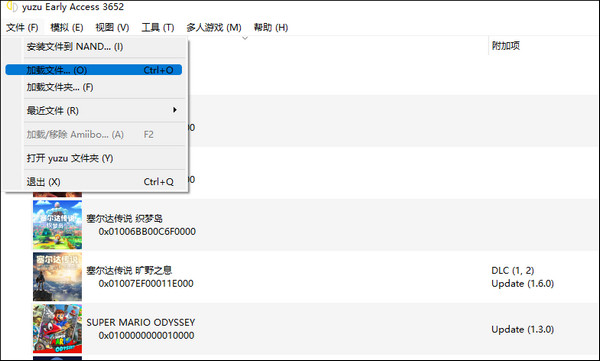Expand 最近文件 (R) submenu arrow
This screenshot has width=600, height=361.
(174, 110)
